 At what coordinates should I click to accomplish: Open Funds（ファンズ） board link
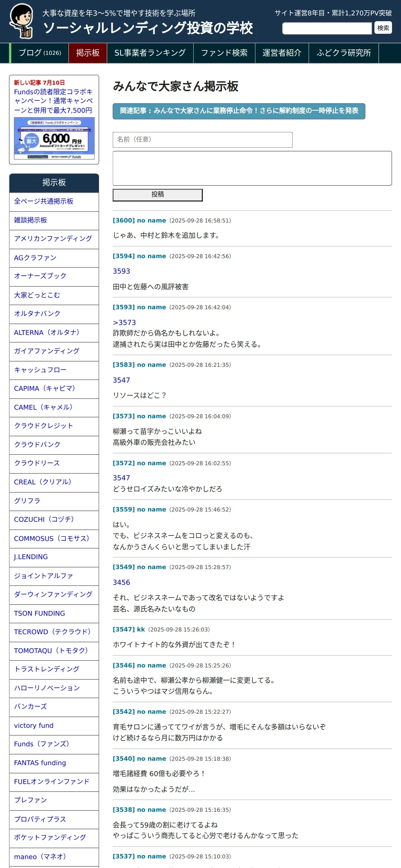click(54, 744)
